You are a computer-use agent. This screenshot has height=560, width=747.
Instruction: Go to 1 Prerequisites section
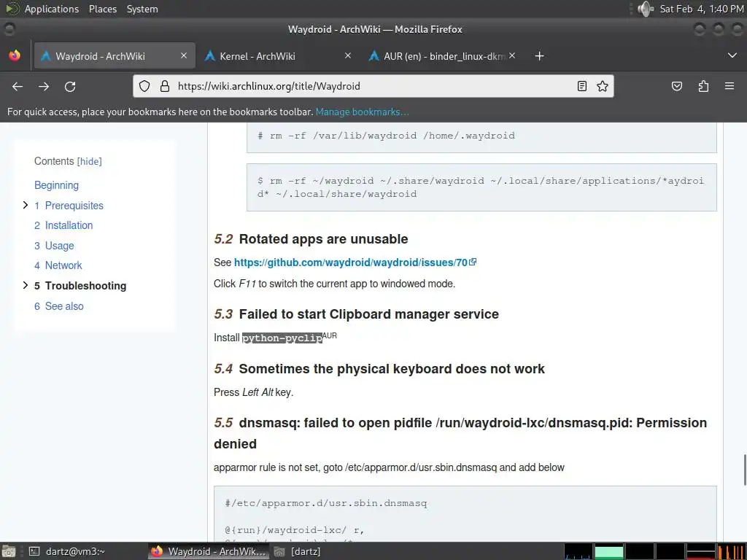point(69,206)
